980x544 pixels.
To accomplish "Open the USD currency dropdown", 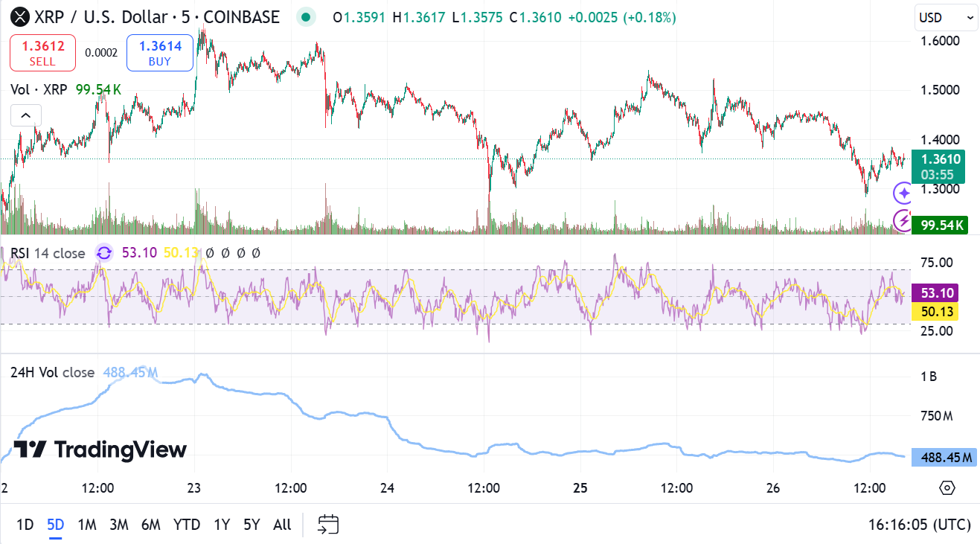I will coord(946,17).
